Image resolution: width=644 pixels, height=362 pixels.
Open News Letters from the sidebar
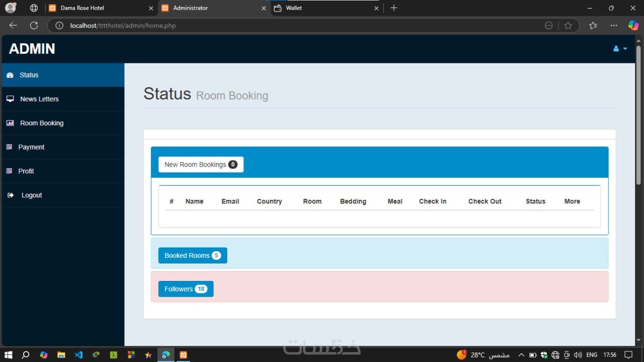63,99
